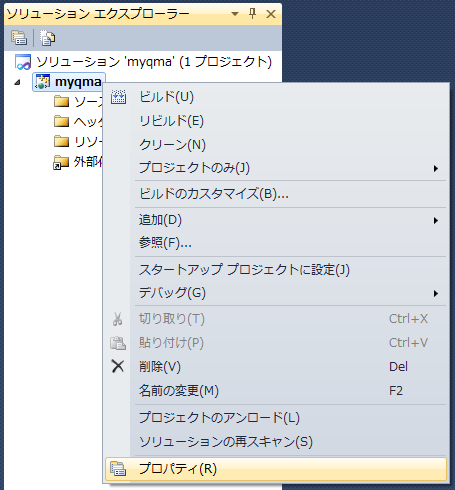Click the build icon beside ビルド(U)
This screenshot has height=490, width=455.
pos(118,97)
